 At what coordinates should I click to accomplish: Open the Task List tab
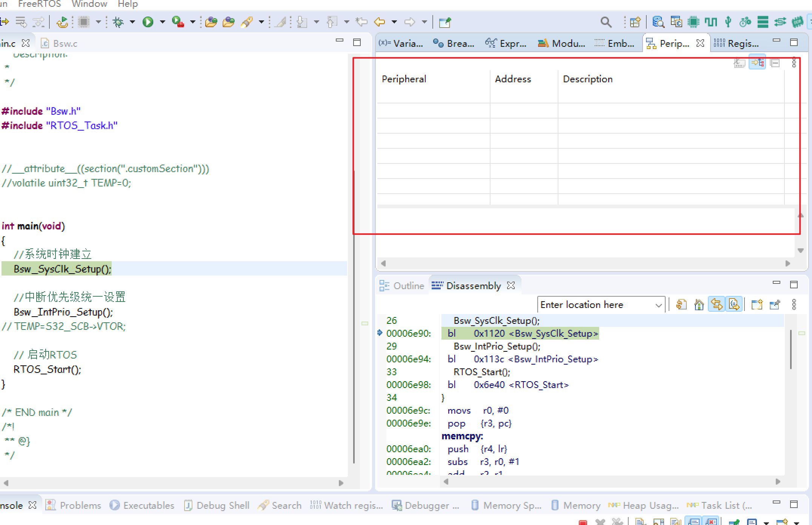click(720, 505)
